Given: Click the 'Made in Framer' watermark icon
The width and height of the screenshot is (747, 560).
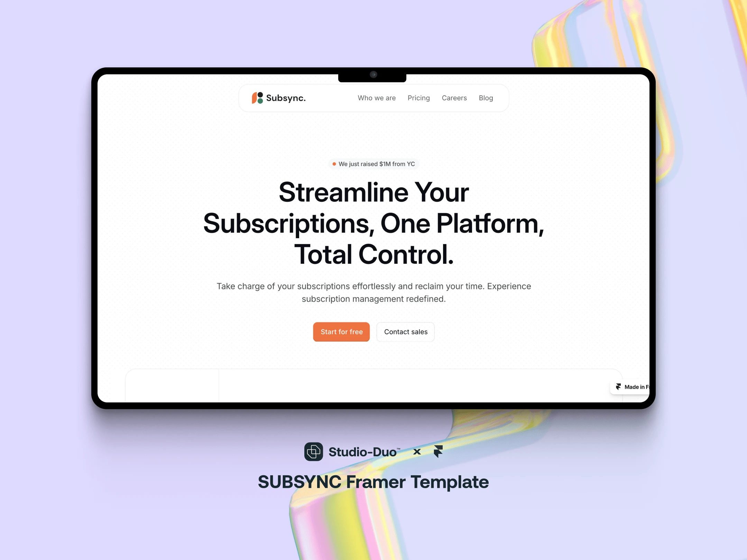Looking at the screenshot, I should (x=618, y=386).
